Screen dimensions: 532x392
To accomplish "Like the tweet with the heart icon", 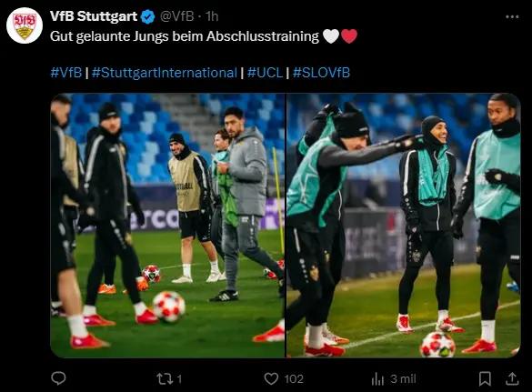I will click(x=271, y=378).
